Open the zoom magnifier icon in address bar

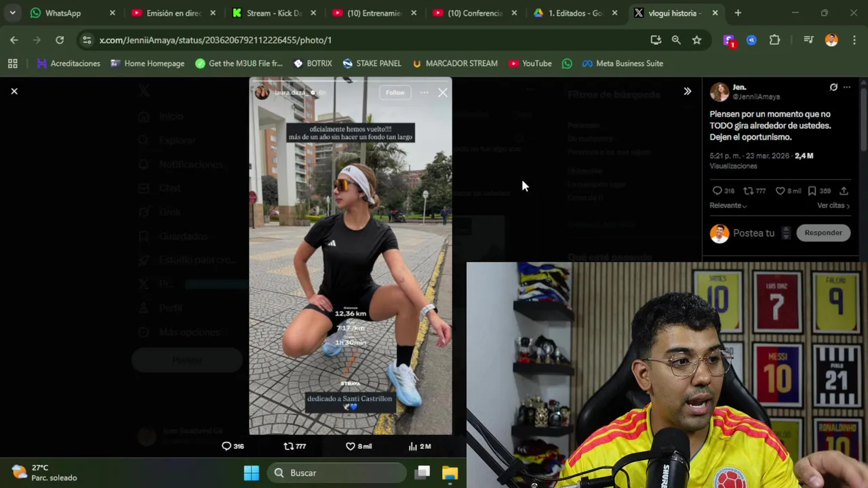point(676,40)
